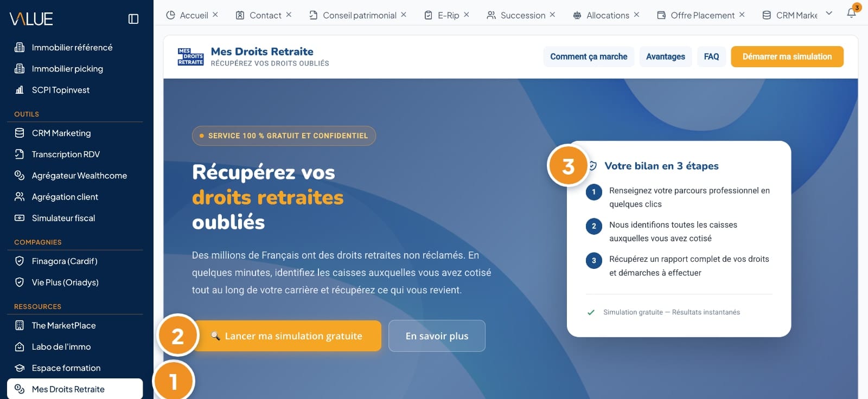
Task: Open the Avantages section
Action: [x=666, y=56]
